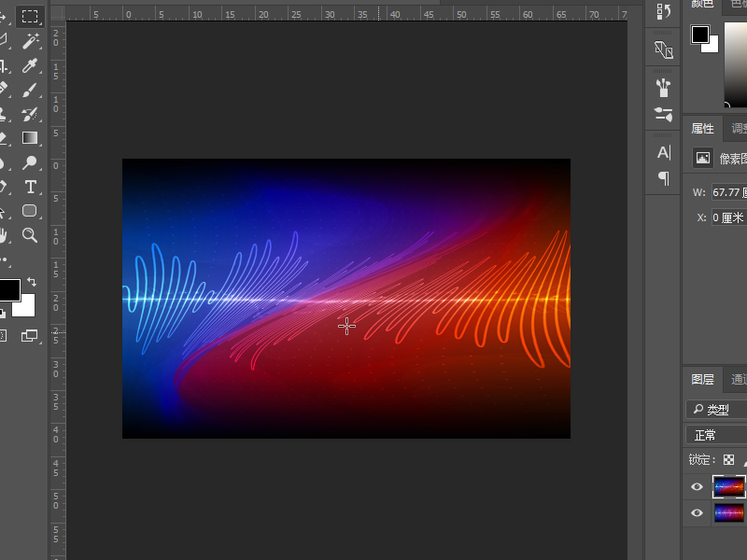
Task: Pick the Eyedropper tool
Action: tap(30, 65)
